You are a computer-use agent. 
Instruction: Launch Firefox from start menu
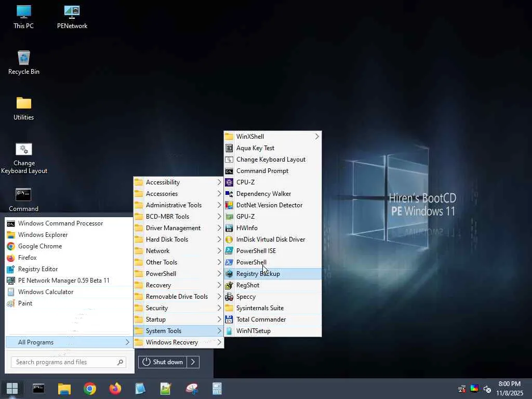(x=69, y=258)
